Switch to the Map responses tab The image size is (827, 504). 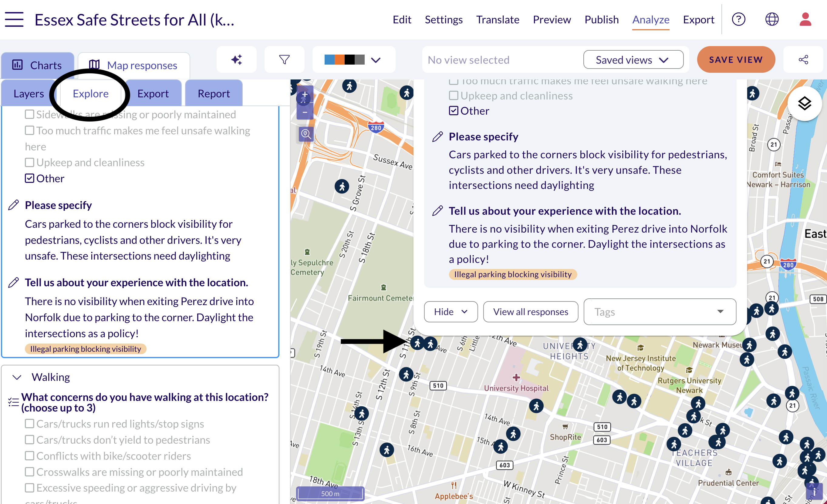tap(134, 66)
